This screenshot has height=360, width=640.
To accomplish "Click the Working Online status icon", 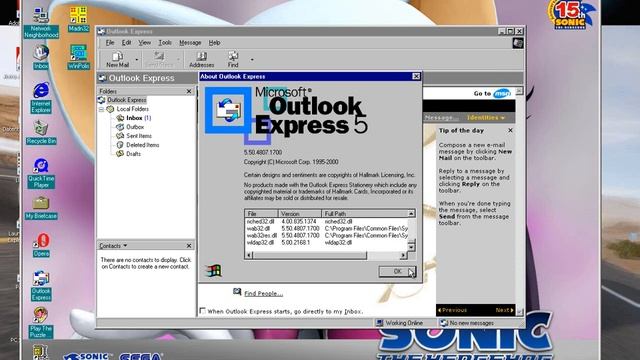I will coord(380,323).
